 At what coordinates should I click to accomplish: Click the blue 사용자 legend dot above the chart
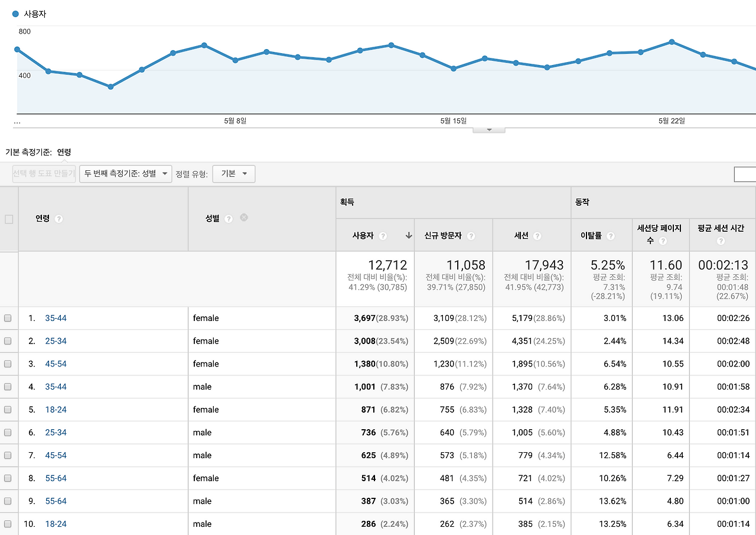click(x=15, y=14)
